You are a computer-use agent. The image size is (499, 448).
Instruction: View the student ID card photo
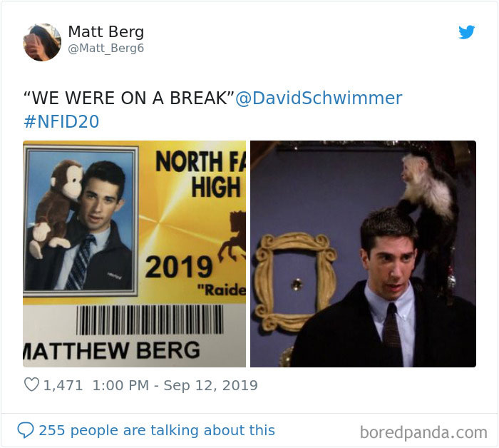pyautogui.click(x=134, y=254)
